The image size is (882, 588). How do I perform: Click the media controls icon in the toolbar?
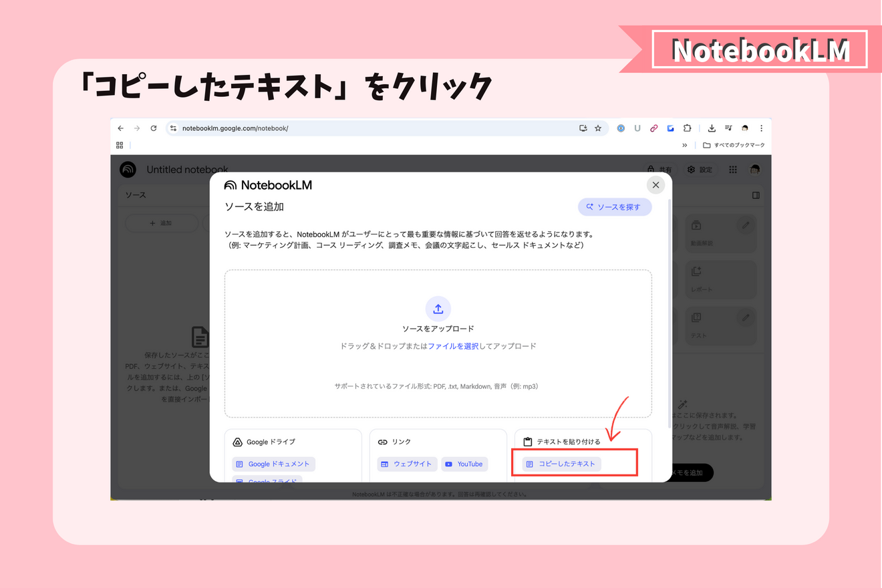(x=728, y=128)
